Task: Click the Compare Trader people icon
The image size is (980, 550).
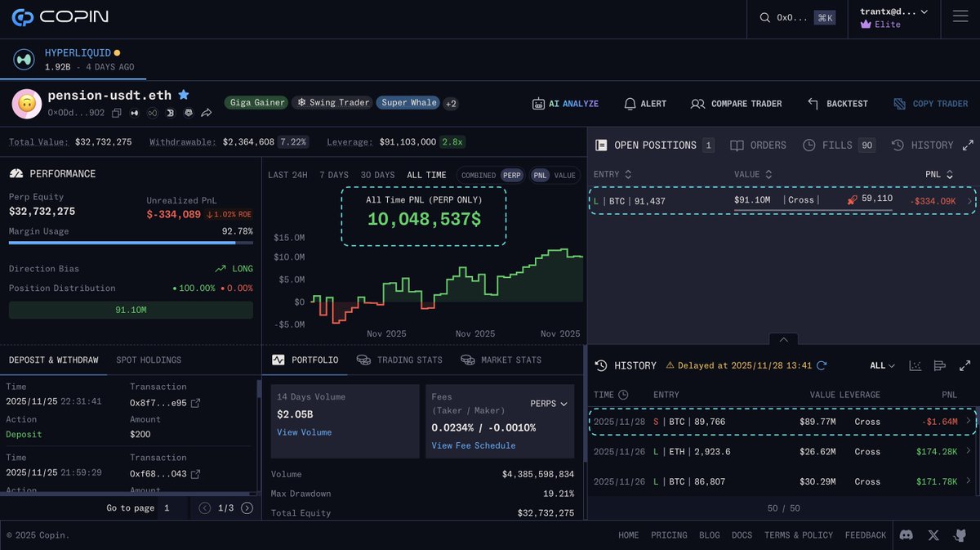Action: pyautogui.click(x=697, y=104)
